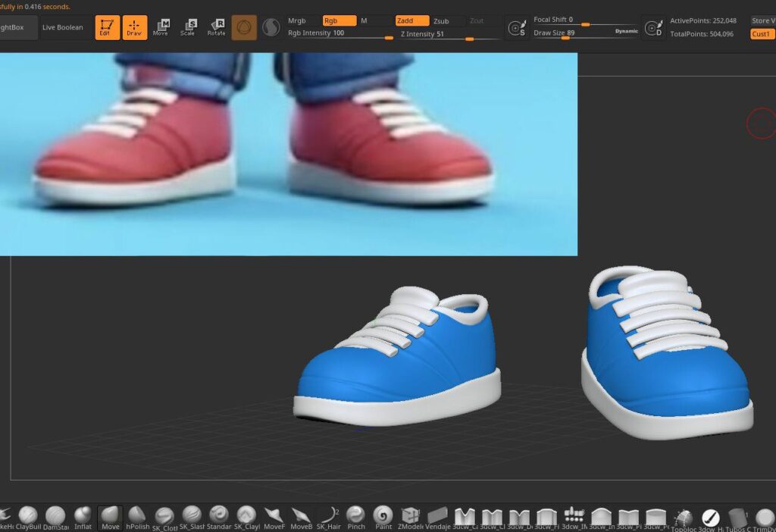
Task: Click the Rgb Intensity slider
Action: pos(339,35)
